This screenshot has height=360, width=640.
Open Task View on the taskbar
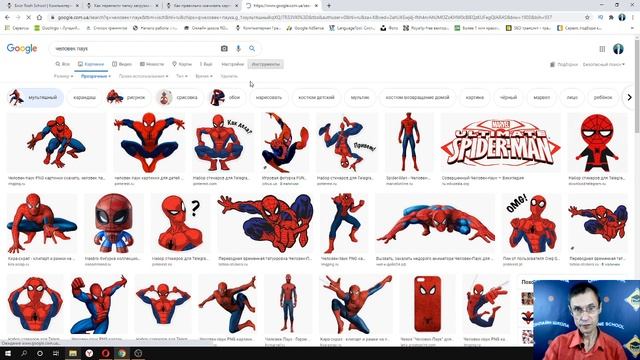(x=56, y=353)
